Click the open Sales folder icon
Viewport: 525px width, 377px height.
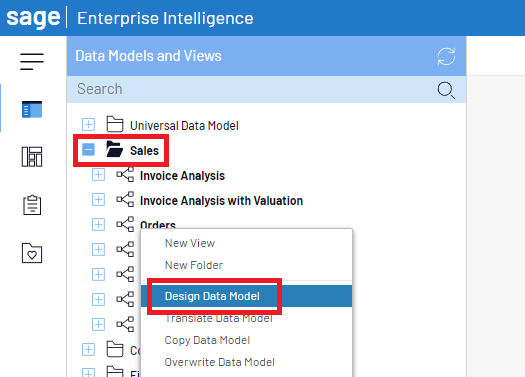115,149
